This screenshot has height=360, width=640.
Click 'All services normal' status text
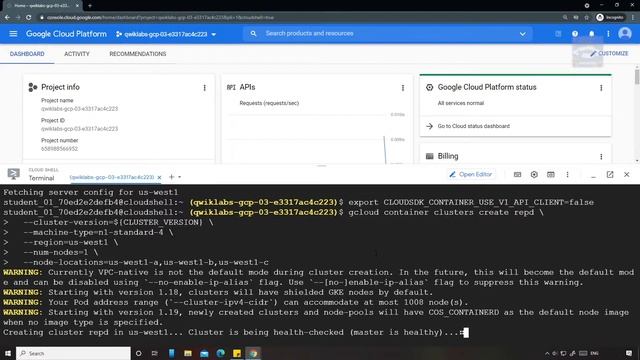(x=460, y=103)
